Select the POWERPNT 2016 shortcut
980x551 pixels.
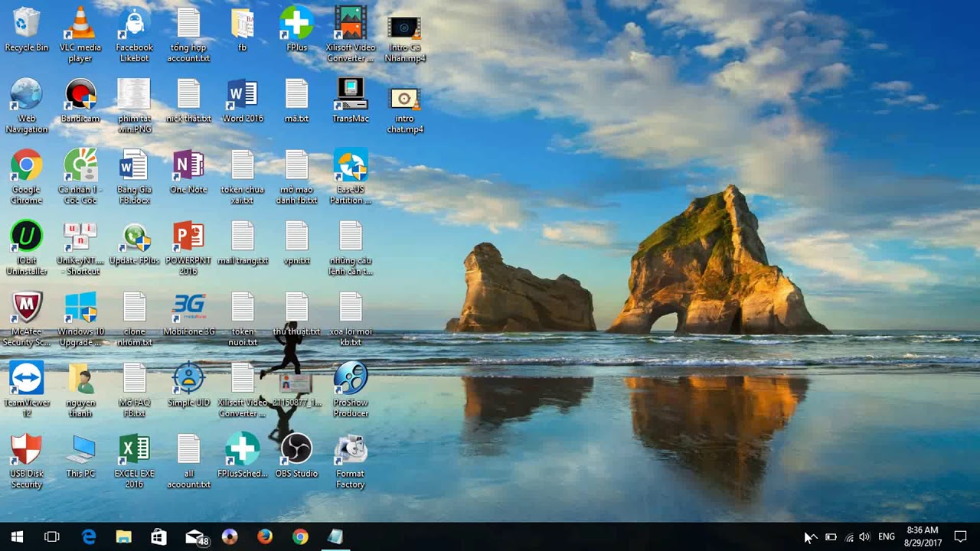[x=188, y=248]
